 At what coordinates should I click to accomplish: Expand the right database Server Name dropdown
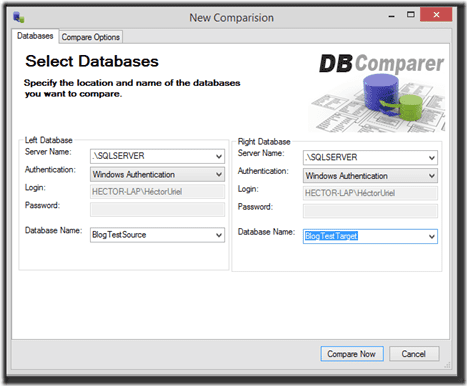[x=432, y=157]
